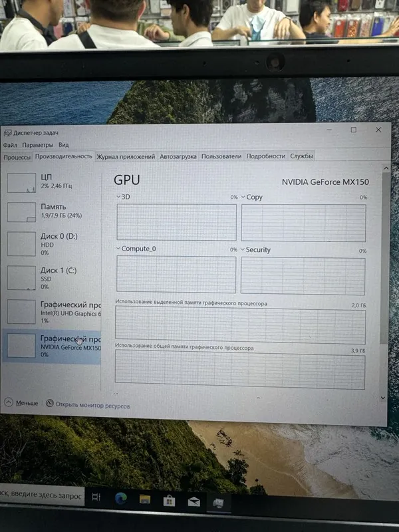Open the Вид menu
This screenshot has width=399, height=532.
tap(63, 144)
